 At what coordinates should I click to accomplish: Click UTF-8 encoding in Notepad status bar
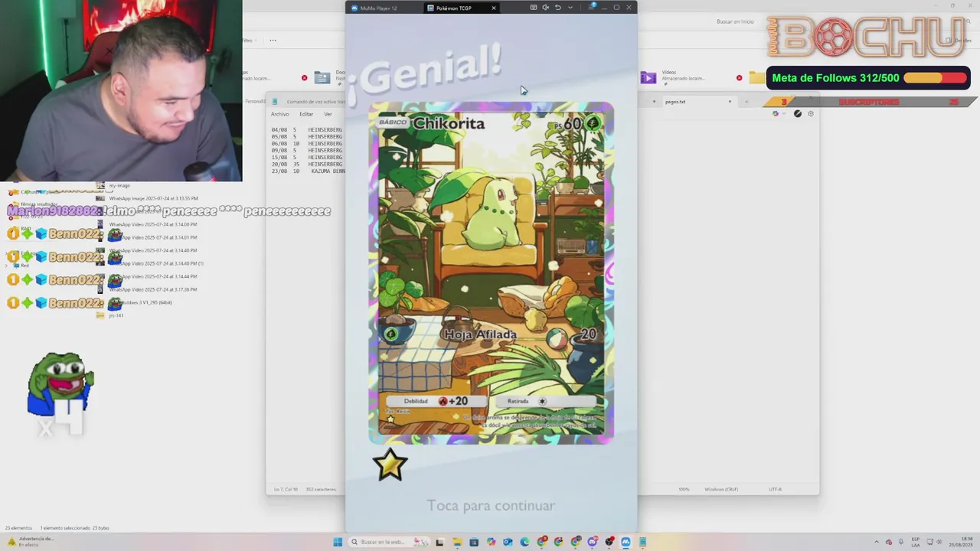[775, 489]
